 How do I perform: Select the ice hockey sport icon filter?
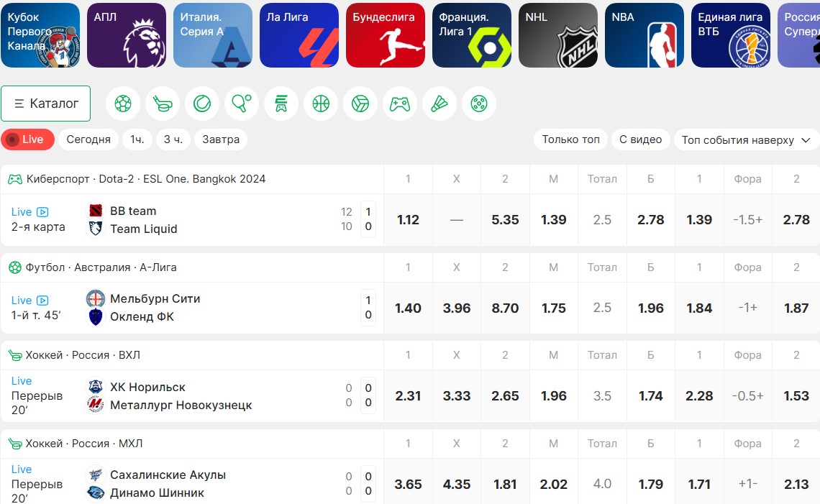pyautogui.click(x=163, y=104)
